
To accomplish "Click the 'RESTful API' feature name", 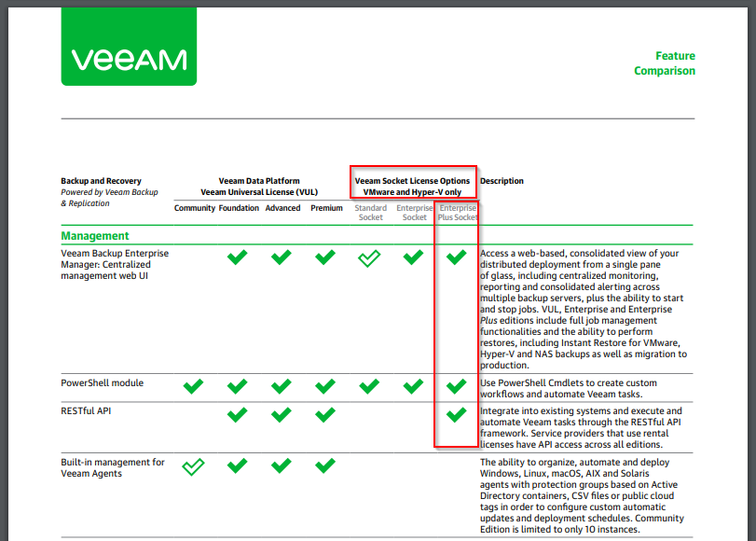I will pyautogui.click(x=86, y=411).
